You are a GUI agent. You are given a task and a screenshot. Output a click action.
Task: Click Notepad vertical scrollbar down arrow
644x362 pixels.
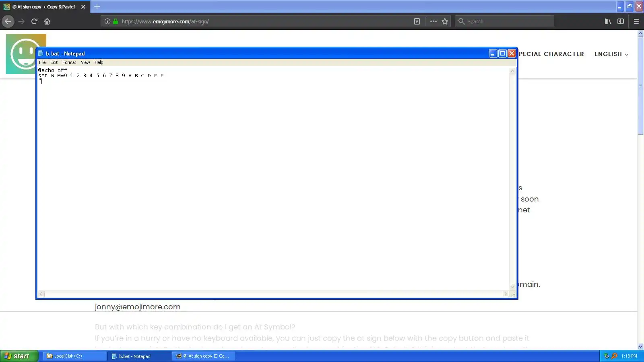512,287
